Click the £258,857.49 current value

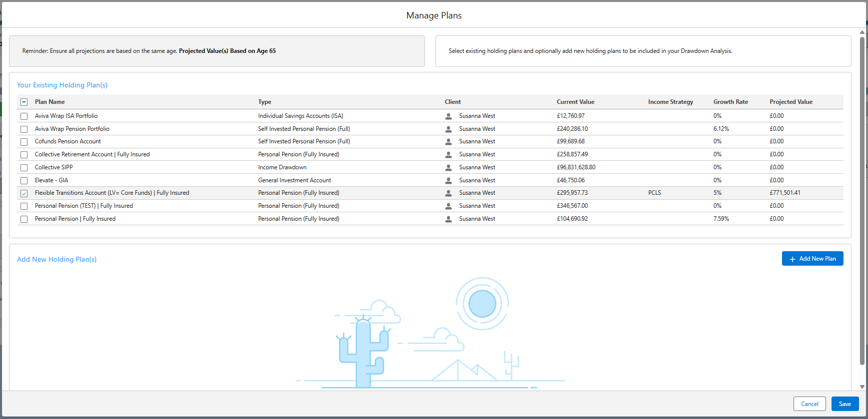[x=572, y=154]
